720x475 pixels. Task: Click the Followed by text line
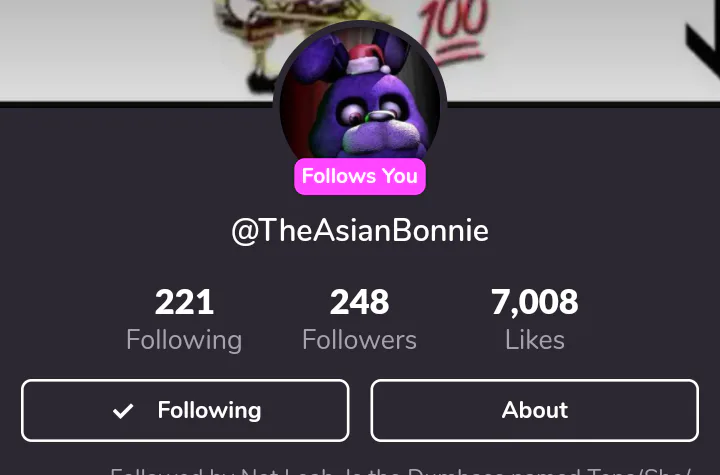(x=400, y=471)
